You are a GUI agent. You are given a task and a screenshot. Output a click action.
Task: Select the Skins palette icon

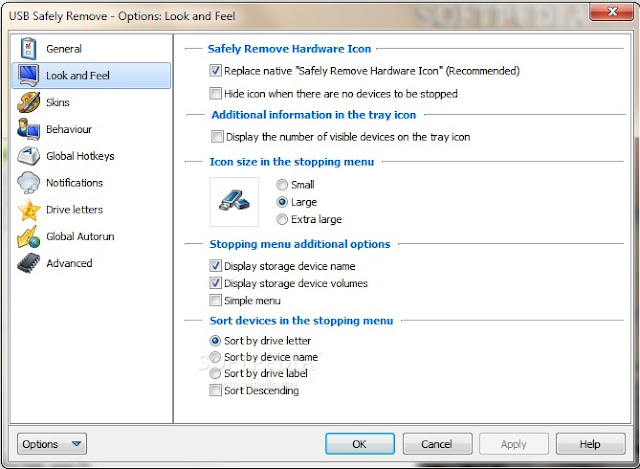point(28,102)
